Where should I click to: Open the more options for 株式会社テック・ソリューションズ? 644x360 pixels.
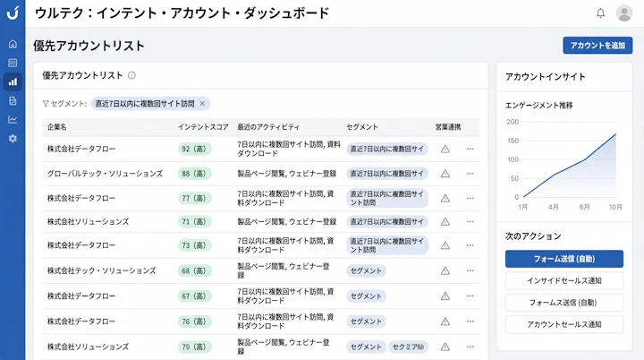tap(470, 270)
